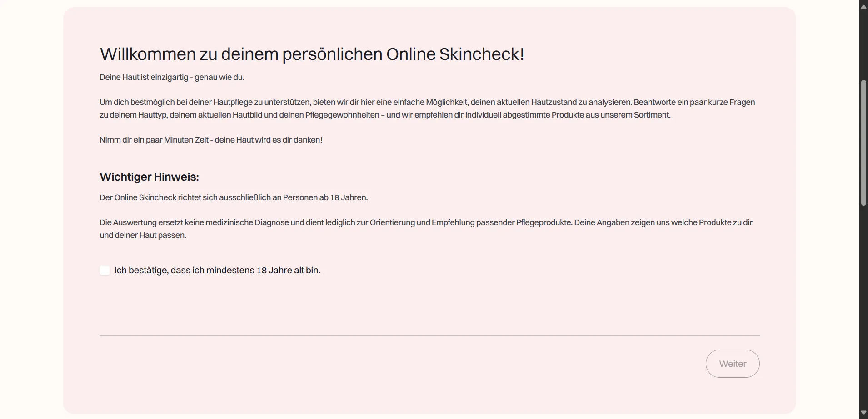Tick the 18 years age confirmation checkbox

105,271
